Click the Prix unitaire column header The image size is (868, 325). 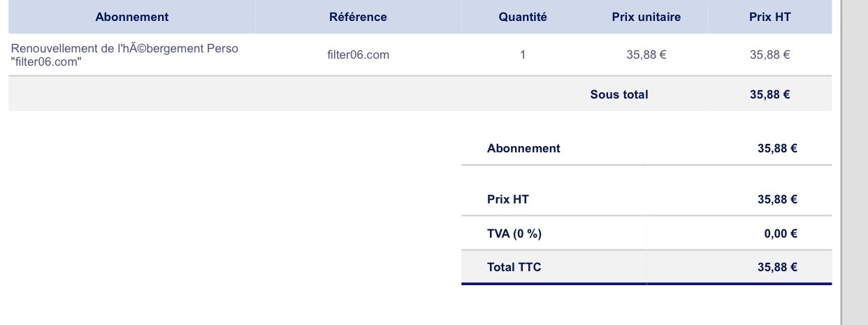click(x=646, y=17)
